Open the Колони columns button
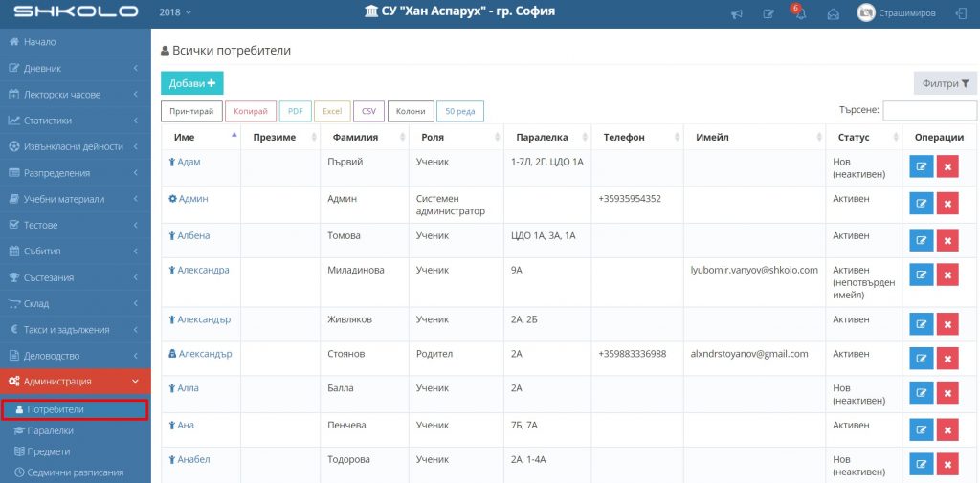This screenshot has width=980, height=483. point(411,111)
